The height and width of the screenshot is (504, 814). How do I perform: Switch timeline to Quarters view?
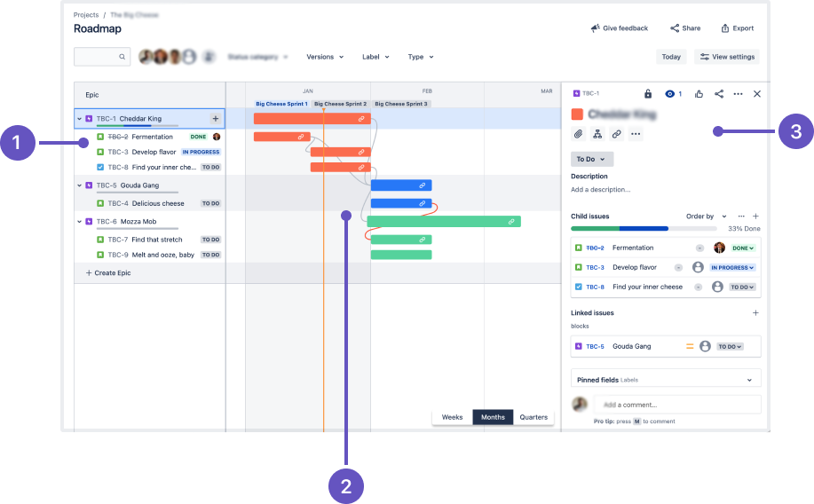coord(533,417)
